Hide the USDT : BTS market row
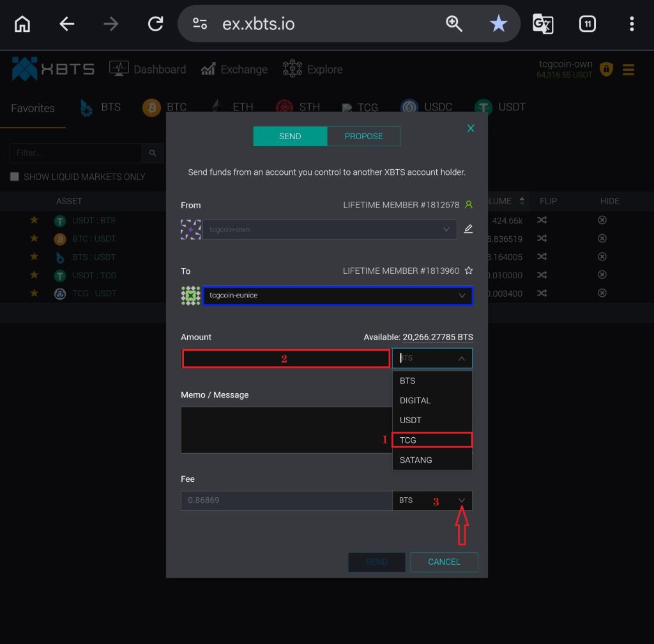Image resolution: width=654 pixels, height=644 pixels. 602,220
